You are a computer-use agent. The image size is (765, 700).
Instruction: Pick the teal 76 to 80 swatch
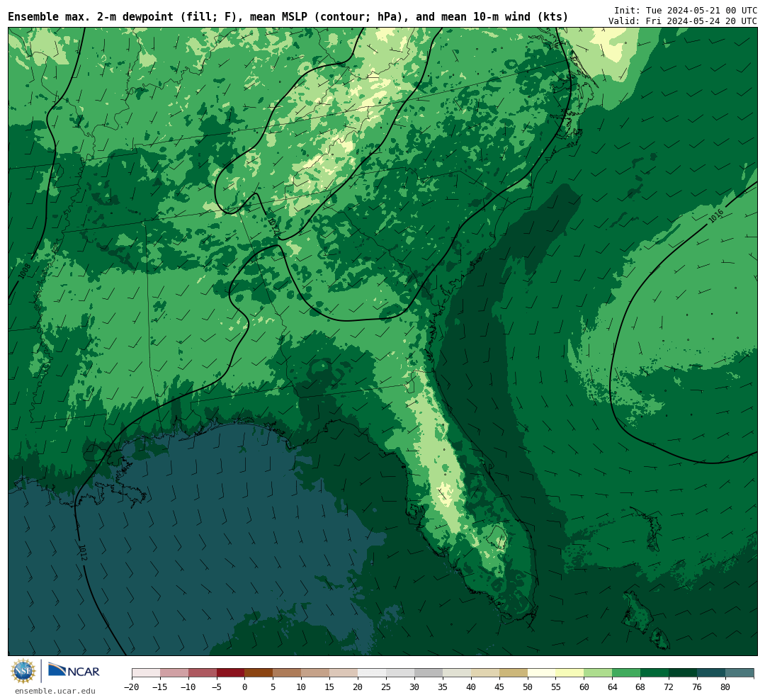(x=711, y=673)
